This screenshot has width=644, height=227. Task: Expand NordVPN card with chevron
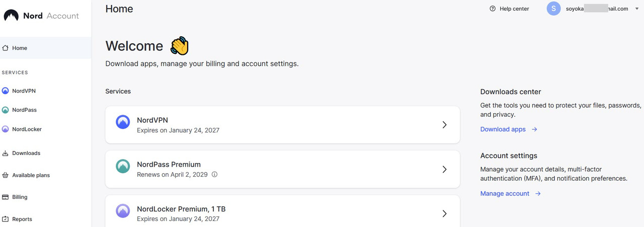[x=444, y=125]
